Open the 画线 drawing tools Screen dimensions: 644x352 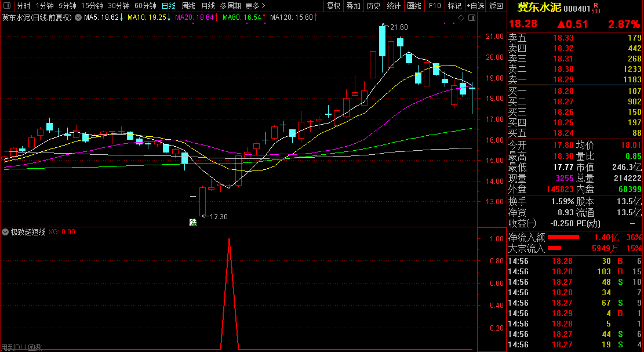pos(414,6)
